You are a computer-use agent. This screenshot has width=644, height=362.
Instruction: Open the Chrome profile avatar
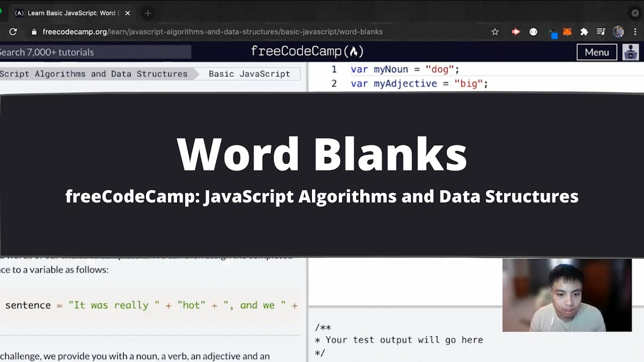pos(618,32)
